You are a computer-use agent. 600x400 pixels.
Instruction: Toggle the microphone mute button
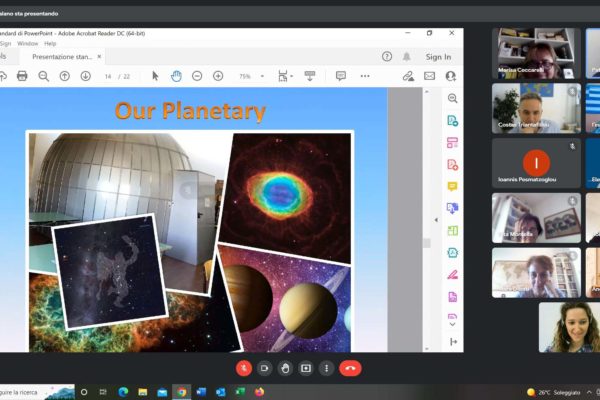(243, 368)
